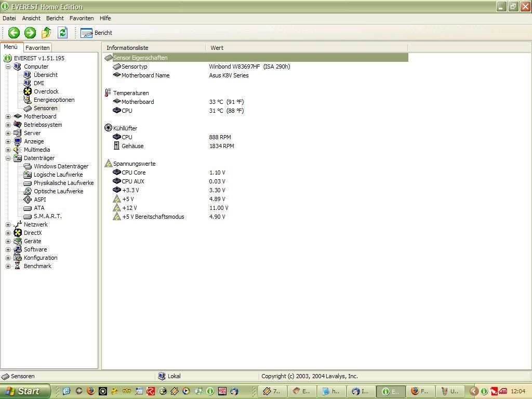Select the S.M.A.R.T. tree item
The width and height of the screenshot is (532, 399).
click(47, 216)
